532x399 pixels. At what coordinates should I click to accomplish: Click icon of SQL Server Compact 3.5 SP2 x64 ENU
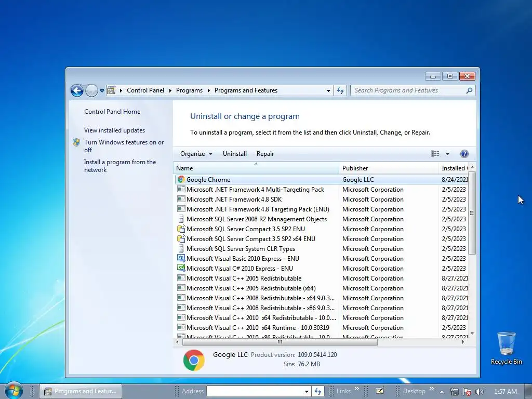(x=181, y=238)
